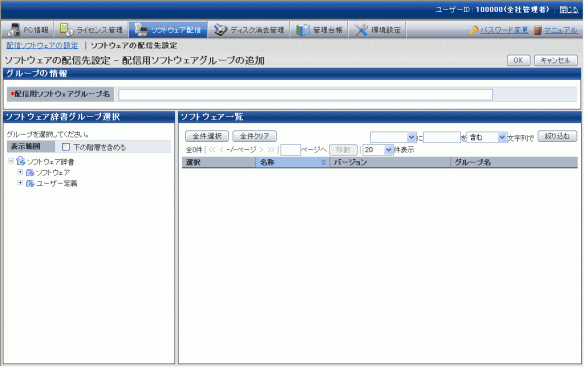Click the ソフトウェア group folder icon
The image size is (584, 367).
point(30,173)
